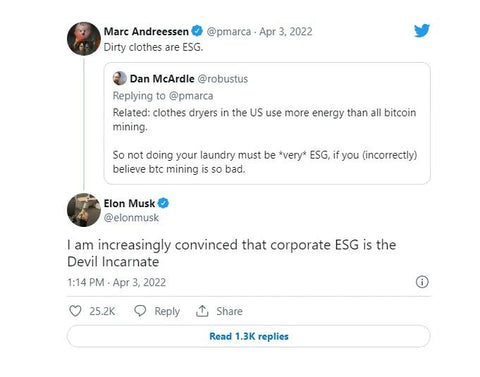480x377 pixels.
Task: Click the reply speech bubble icon
Action: point(140,311)
